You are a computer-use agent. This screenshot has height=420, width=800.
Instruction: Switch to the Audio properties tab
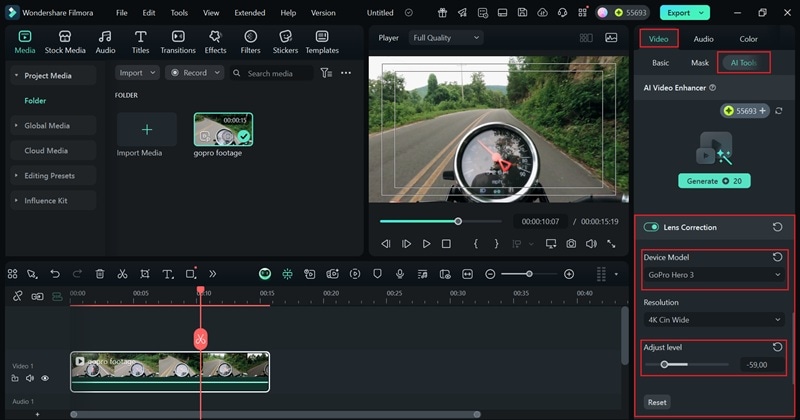coord(703,39)
